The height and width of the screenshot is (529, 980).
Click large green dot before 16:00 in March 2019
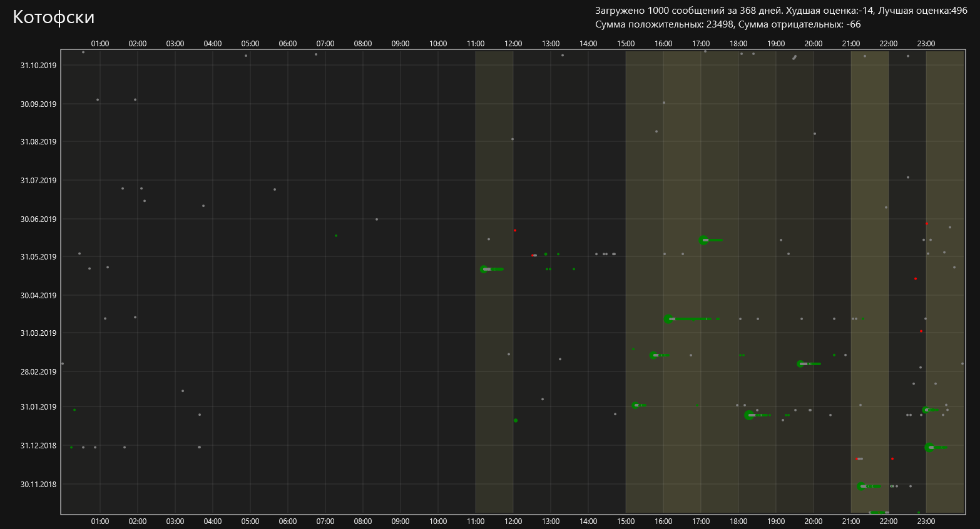click(653, 355)
